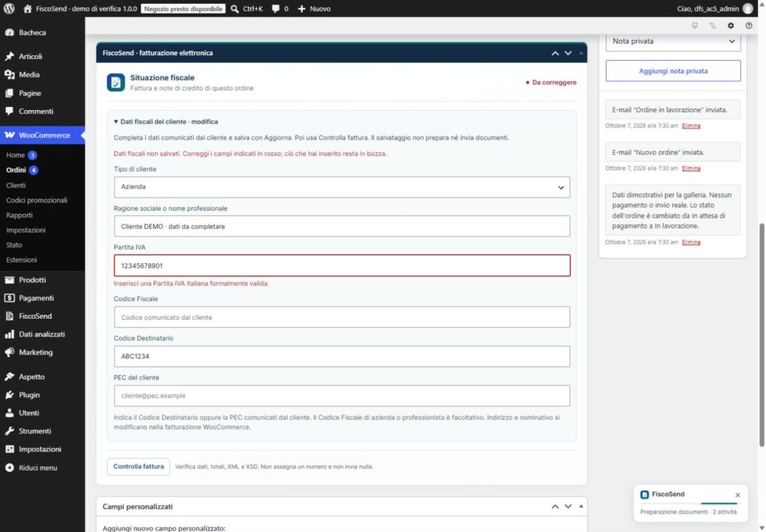This screenshot has width=766, height=532.
Task: Open the Nota privata note type dropdown
Action: [672, 41]
